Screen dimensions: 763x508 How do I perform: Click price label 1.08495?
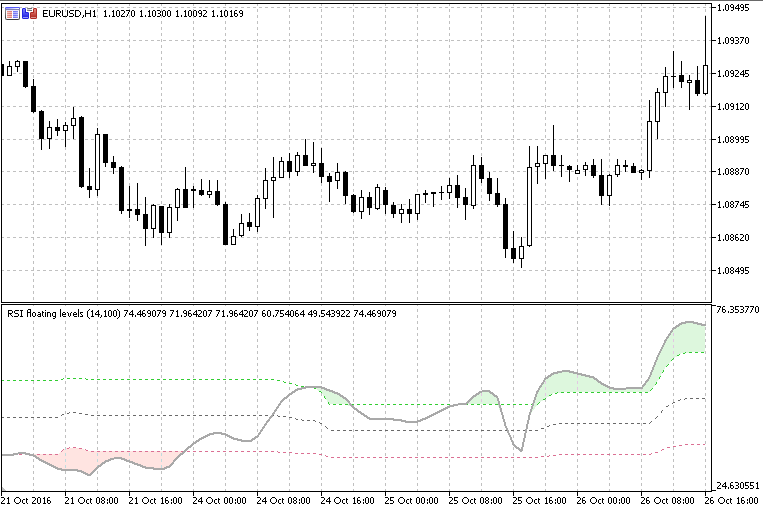(x=733, y=271)
